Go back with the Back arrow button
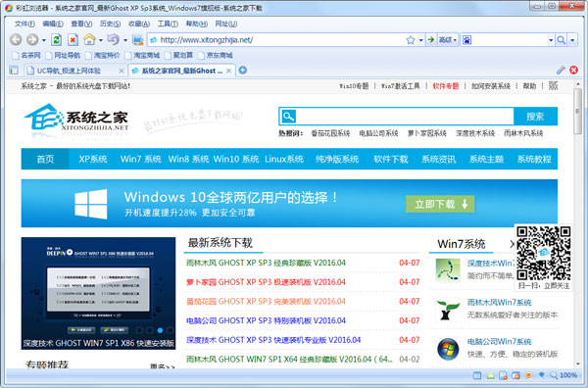Image resolution: width=588 pixels, height=388 pixels. [16, 39]
